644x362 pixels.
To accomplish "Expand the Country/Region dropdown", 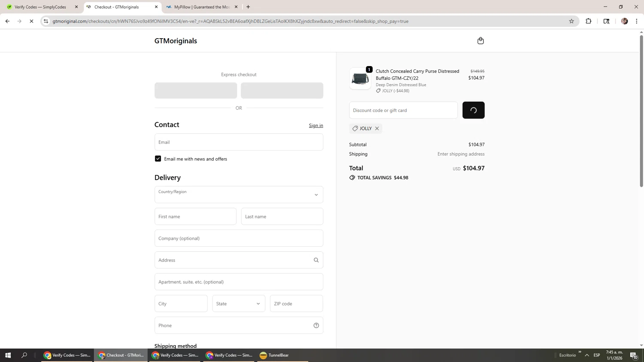I will (239, 195).
